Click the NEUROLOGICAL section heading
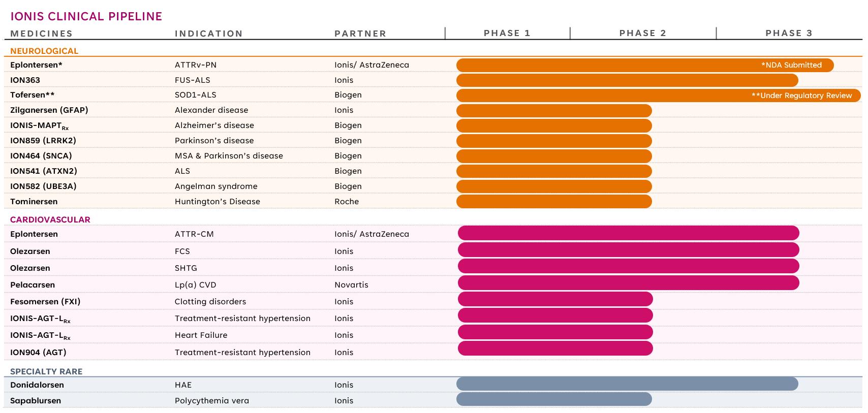 tap(44, 51)
